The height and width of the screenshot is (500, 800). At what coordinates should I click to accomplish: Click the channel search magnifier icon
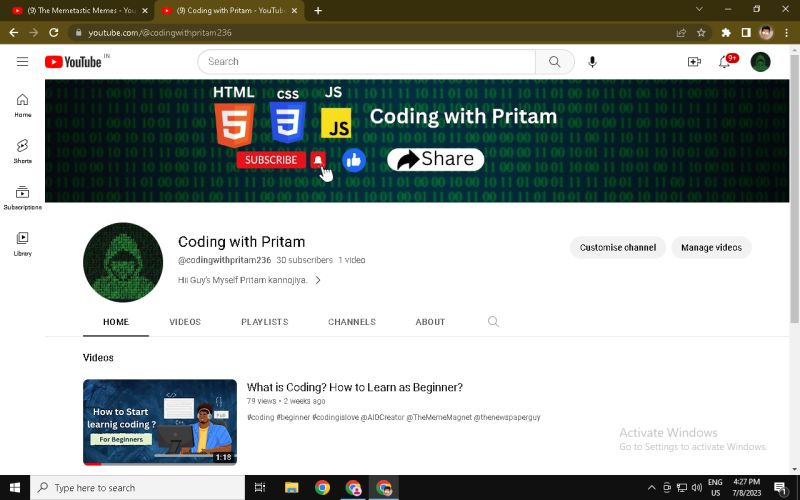pyautogui.click(x=493, y=321)
